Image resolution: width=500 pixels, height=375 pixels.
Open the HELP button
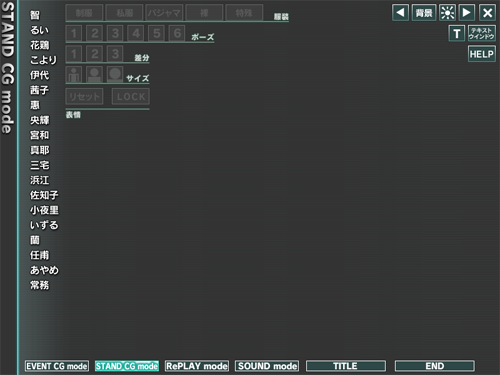pos(482,54)
